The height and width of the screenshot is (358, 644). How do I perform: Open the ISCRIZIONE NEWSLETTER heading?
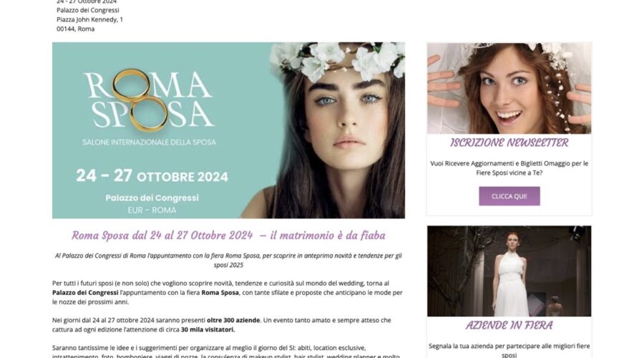click(x=509, y=142)
